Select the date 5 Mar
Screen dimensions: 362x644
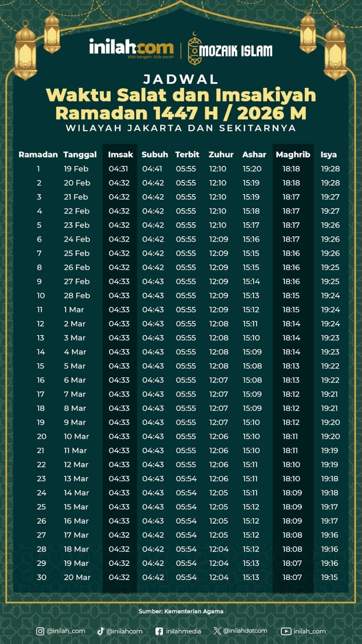tap(74, 366)
